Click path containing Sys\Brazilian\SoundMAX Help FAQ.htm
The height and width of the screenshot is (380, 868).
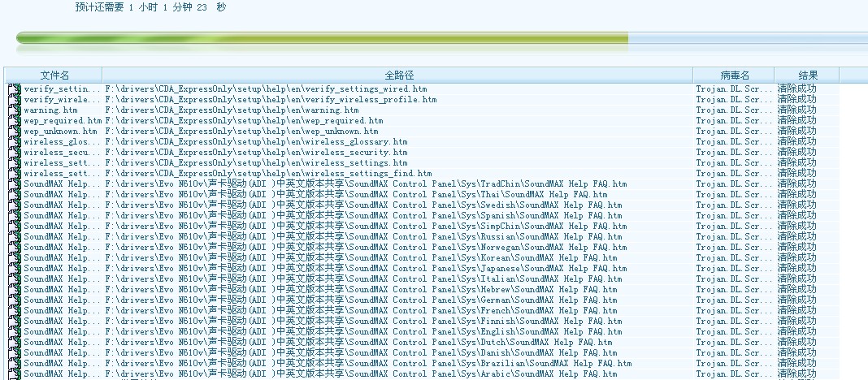click(x=368, y=363)
